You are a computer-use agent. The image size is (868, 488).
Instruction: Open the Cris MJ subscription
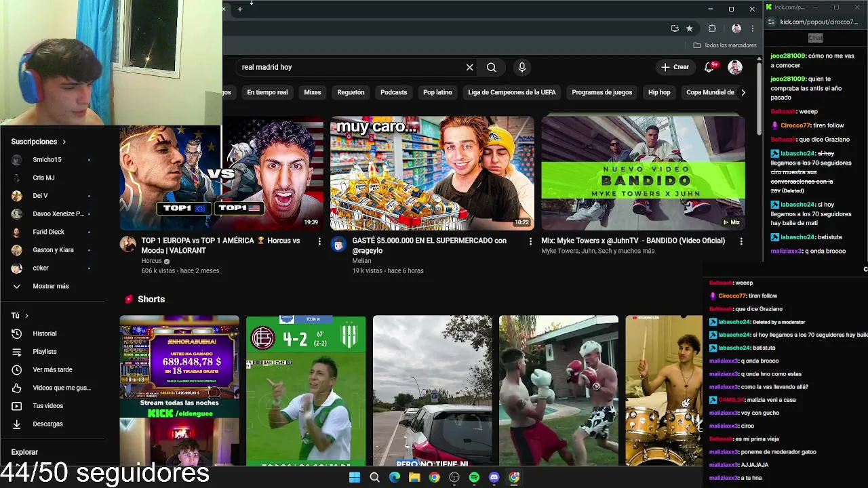[52, 178]
